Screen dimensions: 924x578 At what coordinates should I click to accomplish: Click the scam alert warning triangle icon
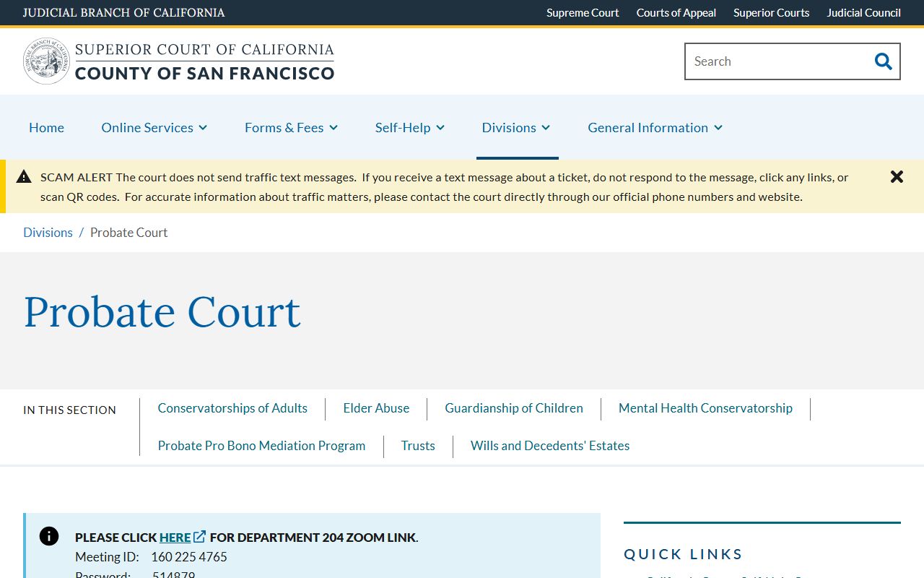pyautogui.click(x=24, y=176)
